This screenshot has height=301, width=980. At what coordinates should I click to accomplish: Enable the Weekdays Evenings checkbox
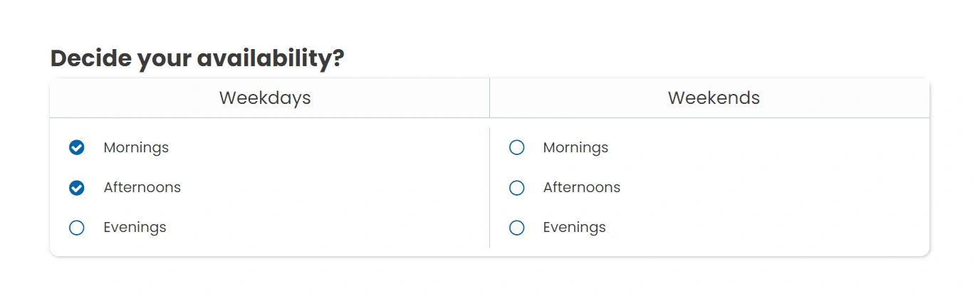(x=76, y=228)
